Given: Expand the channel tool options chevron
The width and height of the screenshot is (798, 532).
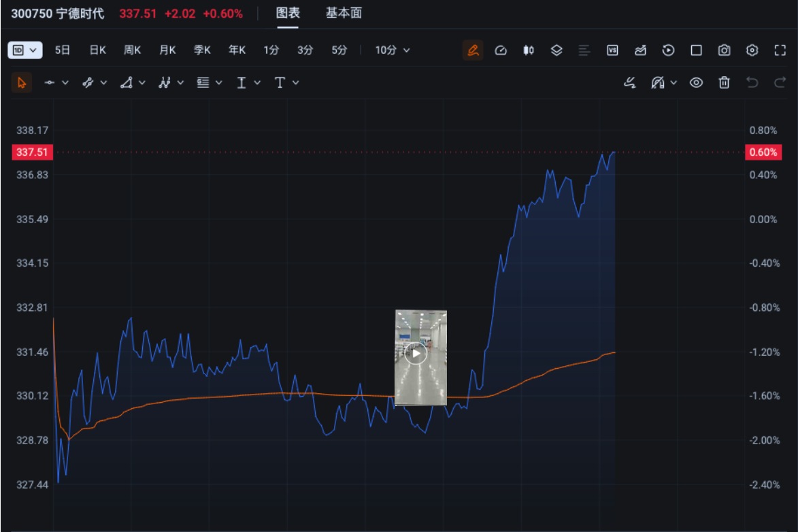Looking at the screenshot, I should click(x=104, y=82).
